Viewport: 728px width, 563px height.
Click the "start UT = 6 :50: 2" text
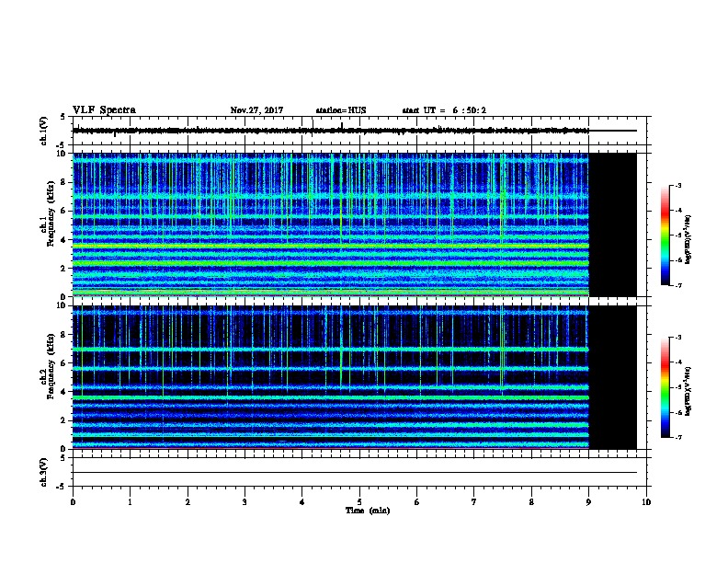444,110
